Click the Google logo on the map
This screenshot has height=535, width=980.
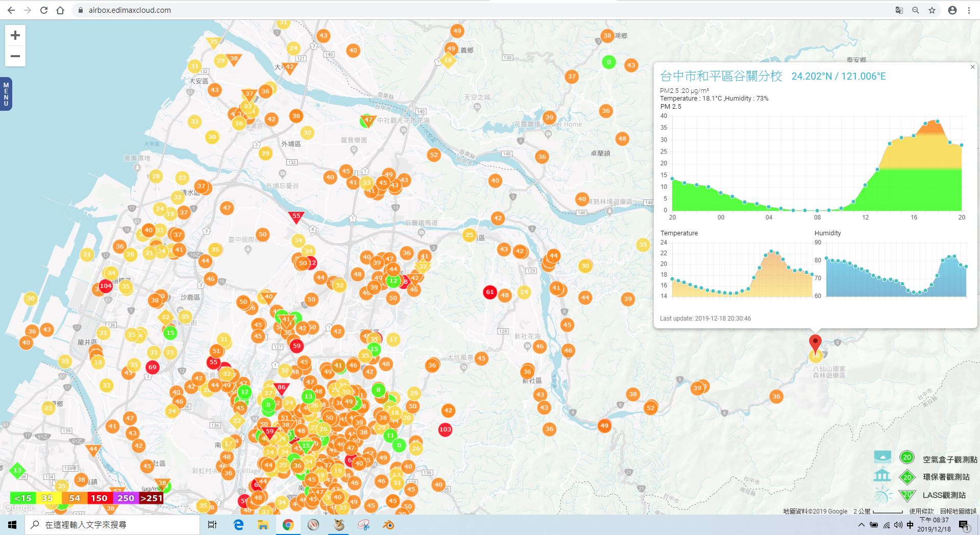19,508
